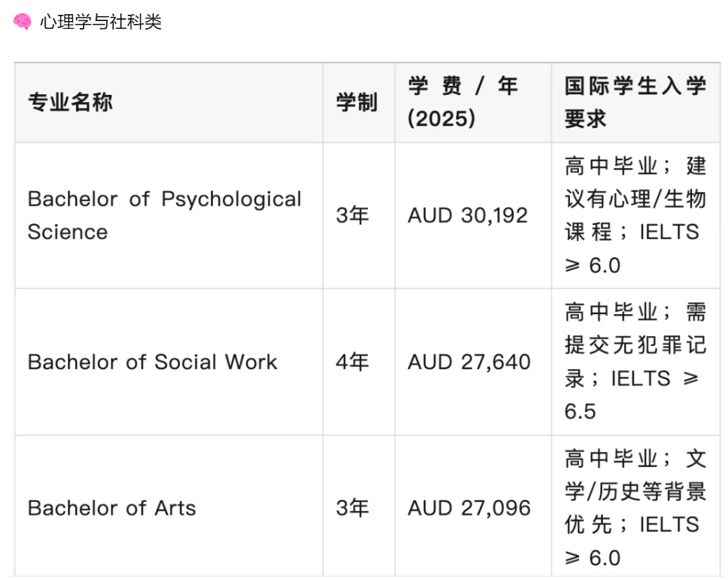
Task: Click the AUD 27,640 tuition cell
Action: click(469, 362)
